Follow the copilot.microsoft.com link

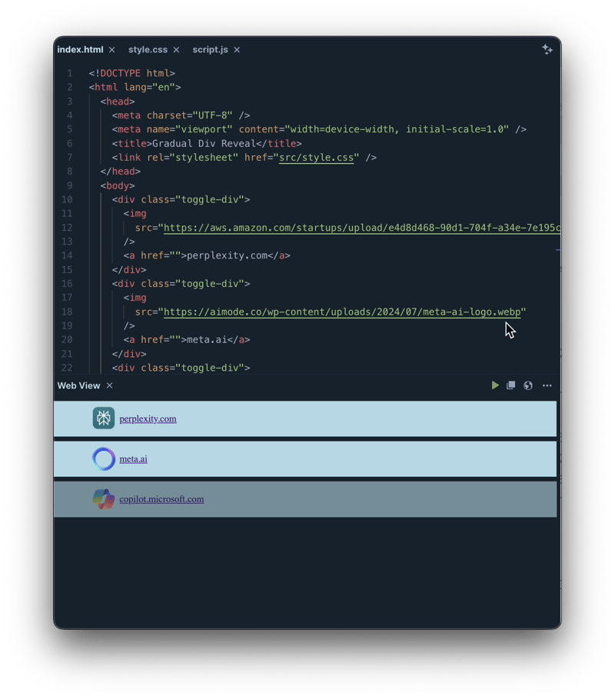point(161,498)
